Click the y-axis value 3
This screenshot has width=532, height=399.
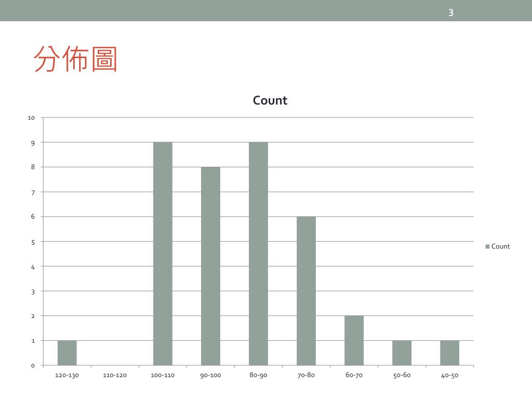tap(33, 292)
